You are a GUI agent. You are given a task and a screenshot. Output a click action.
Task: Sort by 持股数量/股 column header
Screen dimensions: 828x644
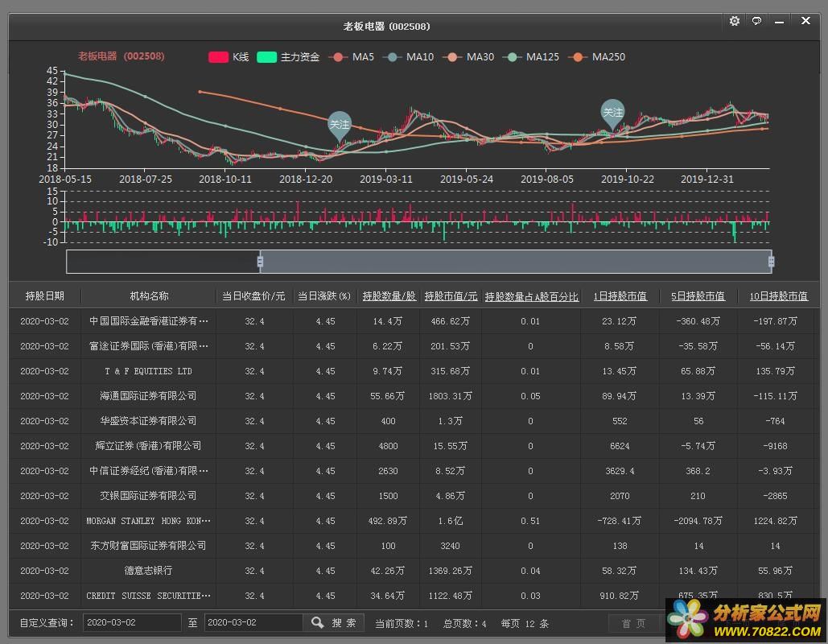pyautogui.click(x=389, y=296)
